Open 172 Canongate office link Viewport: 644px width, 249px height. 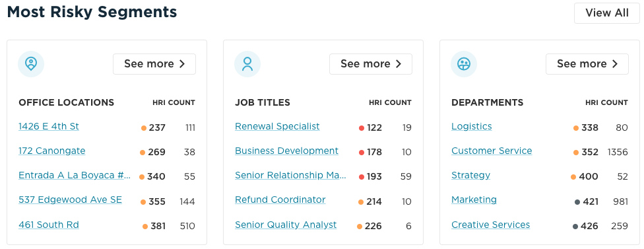(x=52, y=151)
